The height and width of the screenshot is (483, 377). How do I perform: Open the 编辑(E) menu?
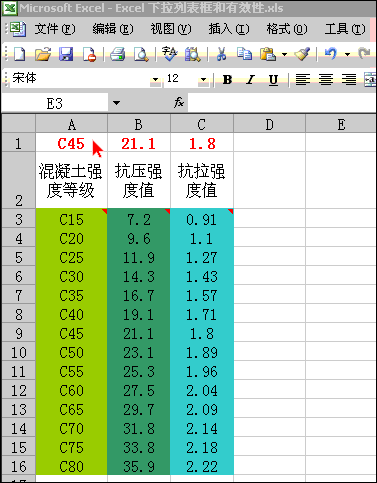tap(113, 29)
